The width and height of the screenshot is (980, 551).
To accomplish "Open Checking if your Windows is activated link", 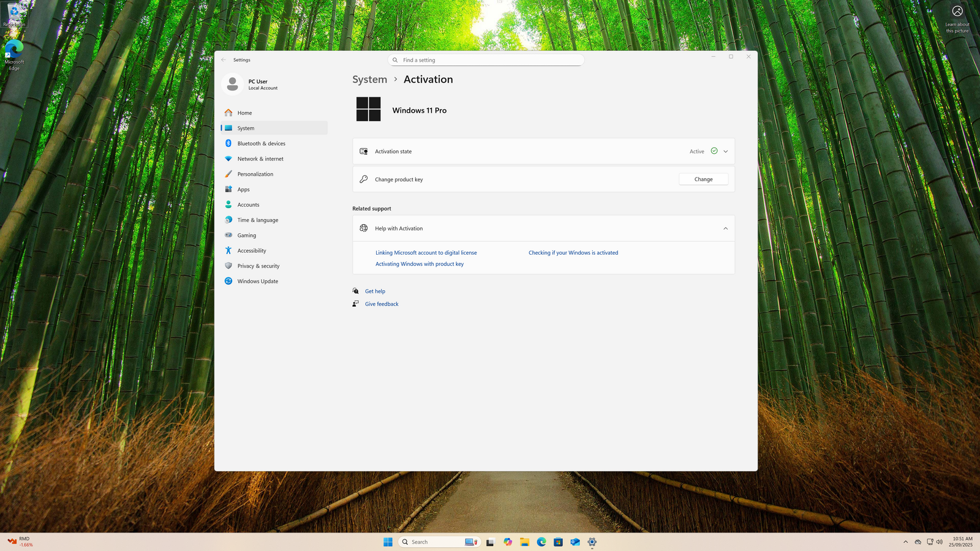I will point(573,253).
